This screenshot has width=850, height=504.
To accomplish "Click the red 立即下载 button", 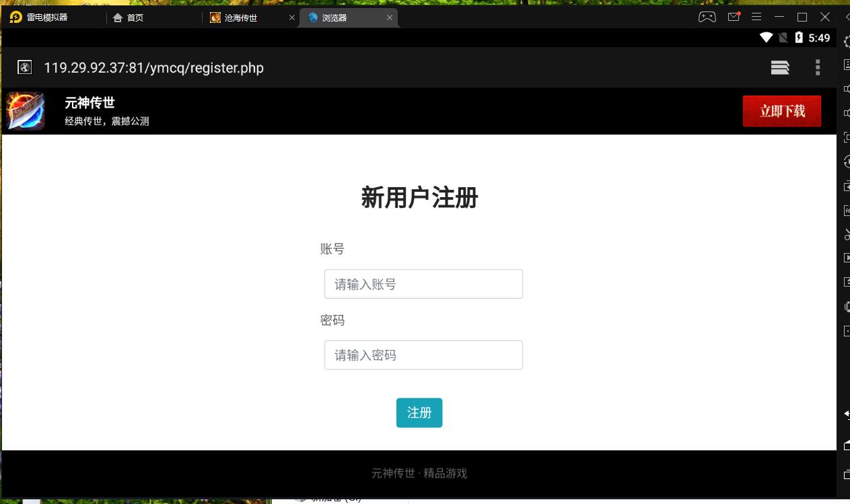I will coord(781,111).
